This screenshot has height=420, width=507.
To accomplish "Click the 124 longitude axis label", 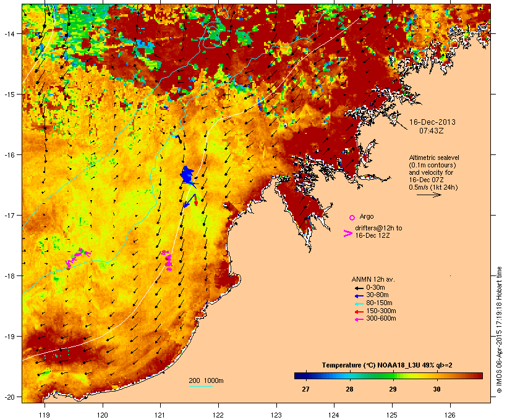I will coord(334,415).
